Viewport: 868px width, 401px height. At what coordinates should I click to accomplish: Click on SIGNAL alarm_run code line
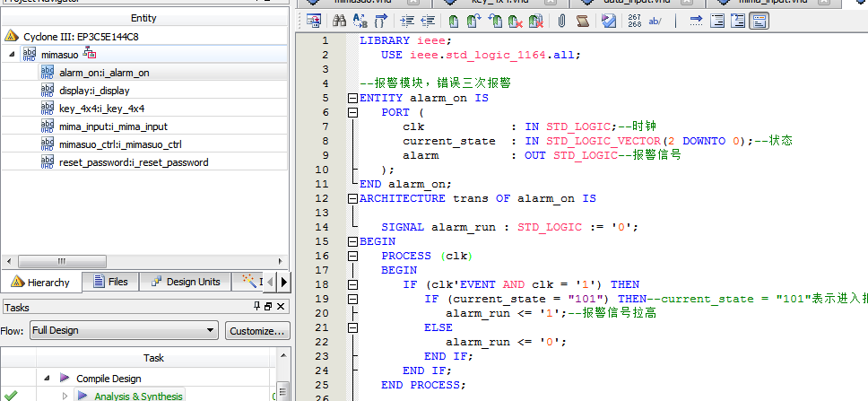[x=510, y=227]
